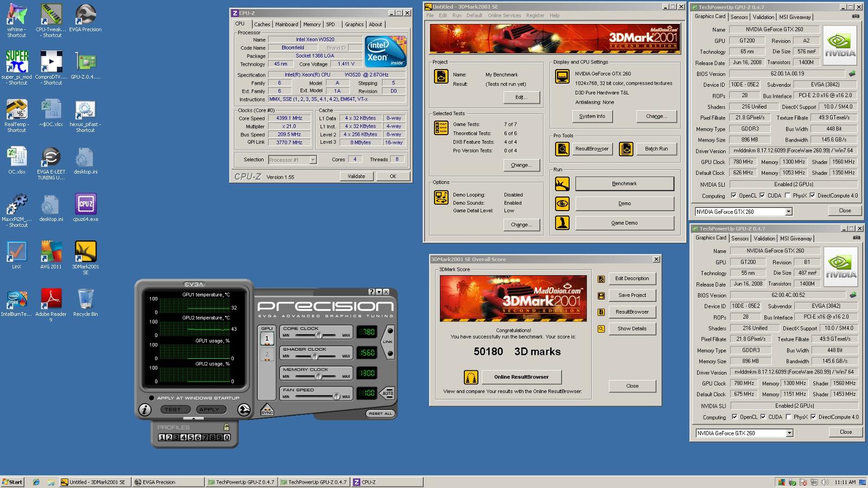Open the OC.xlsx file icon
Viewport: 868px width, 488px height.
pos(17,157)
